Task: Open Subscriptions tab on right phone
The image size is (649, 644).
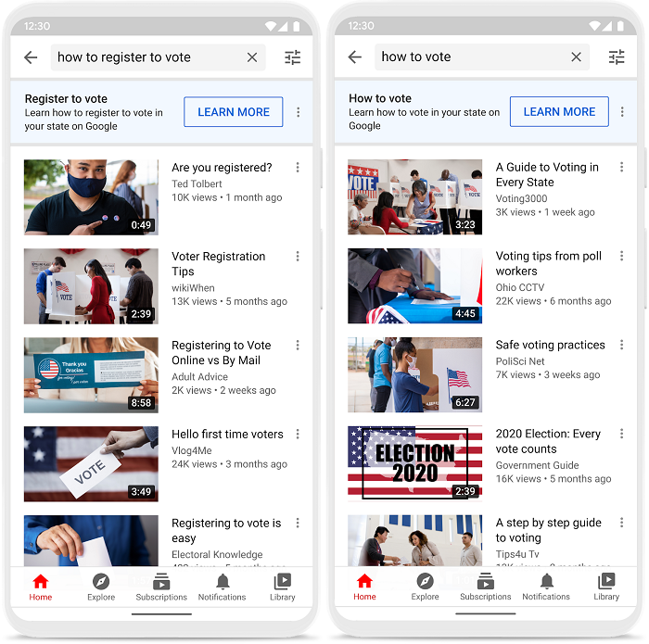Action: pos(486,587)
